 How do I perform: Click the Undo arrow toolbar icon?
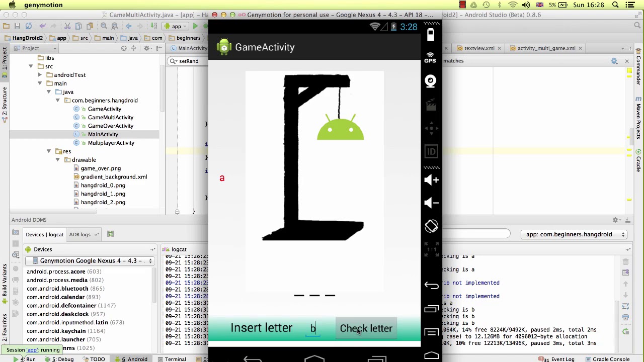point(42,26)
